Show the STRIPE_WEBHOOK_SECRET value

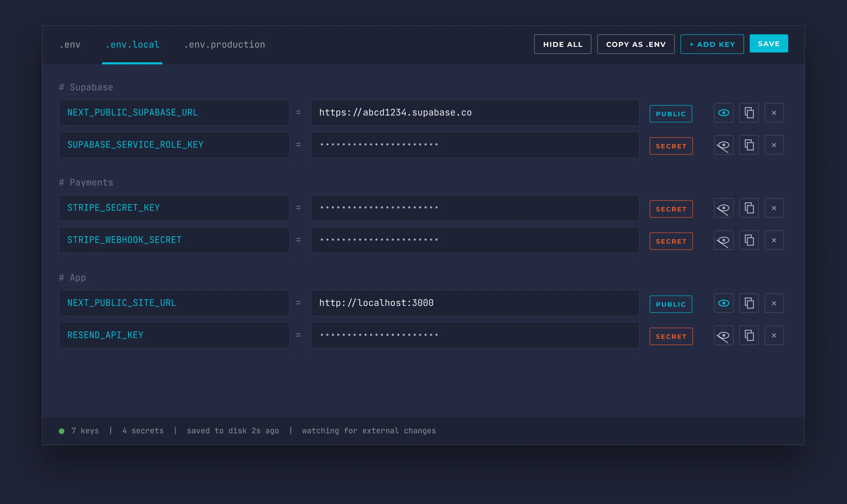click(723, 240)
